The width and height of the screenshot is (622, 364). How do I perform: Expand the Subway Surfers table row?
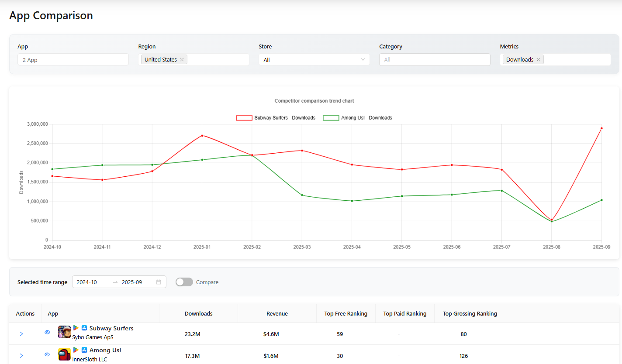tap(21, 333)
